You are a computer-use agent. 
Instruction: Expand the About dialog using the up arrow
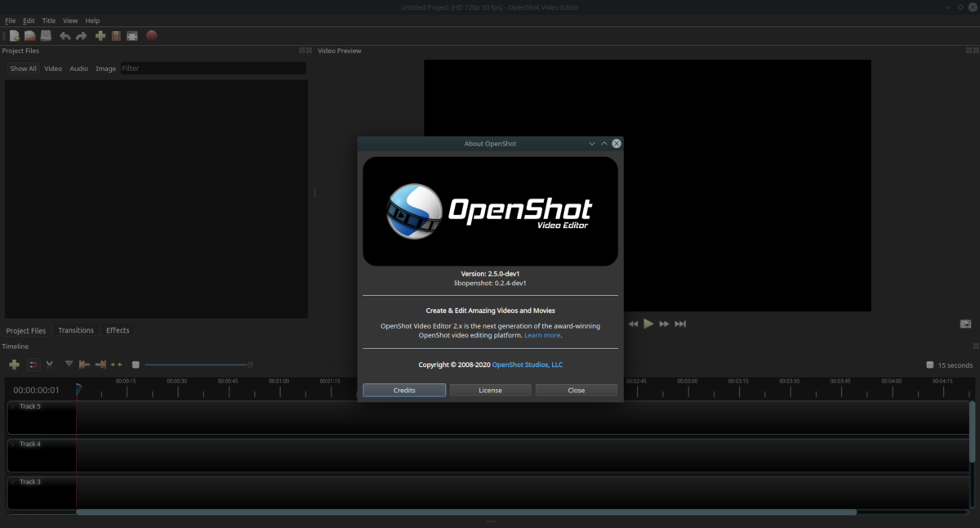point(604,143)
